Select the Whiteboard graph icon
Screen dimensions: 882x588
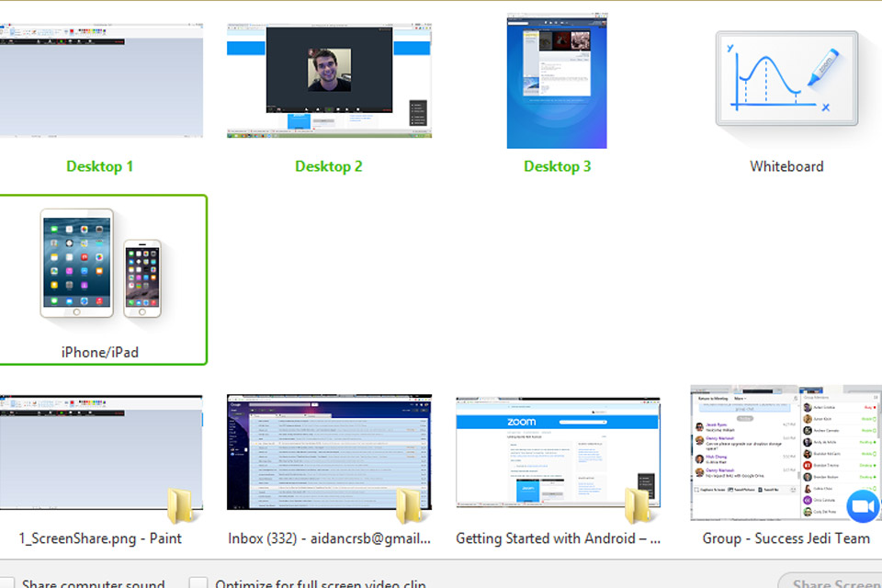786,80
